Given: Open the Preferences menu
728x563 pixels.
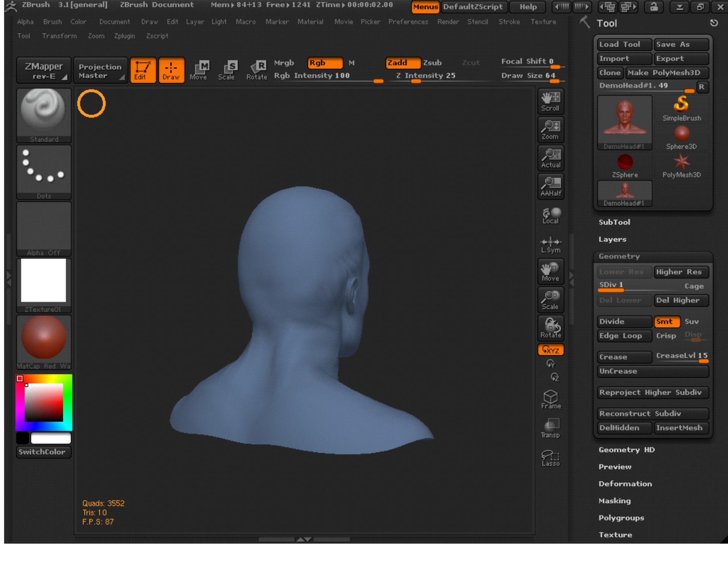Looking at the screenshot, I should pyautogui.click(x=408, y=22).
